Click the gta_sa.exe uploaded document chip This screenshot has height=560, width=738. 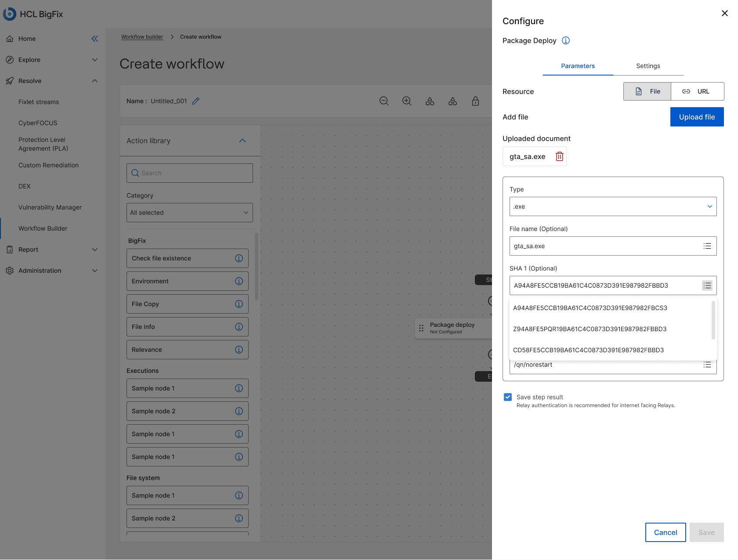coord(535,156)
